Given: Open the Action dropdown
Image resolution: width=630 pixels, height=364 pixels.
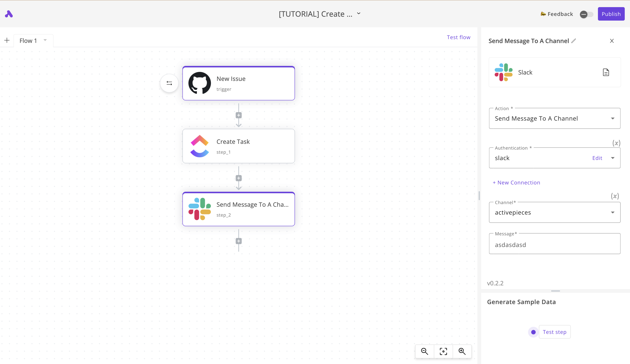Looking at the screenshot, I should click(554, 118).
